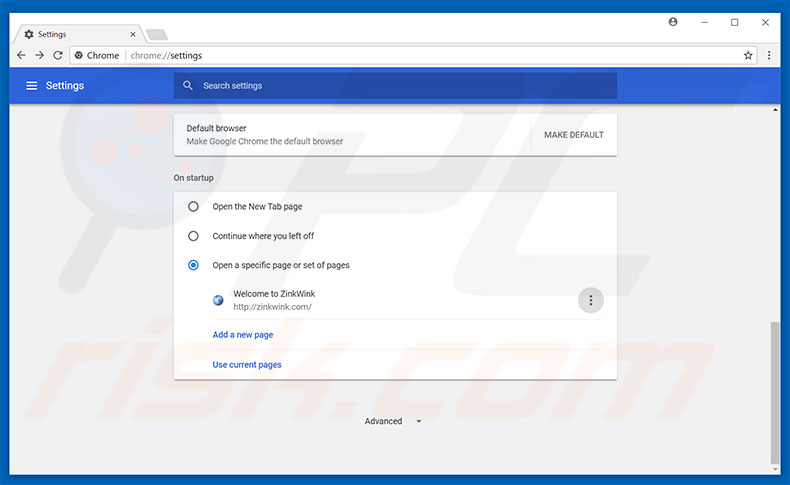Click the Settings title in blue header

click(65, 86)
